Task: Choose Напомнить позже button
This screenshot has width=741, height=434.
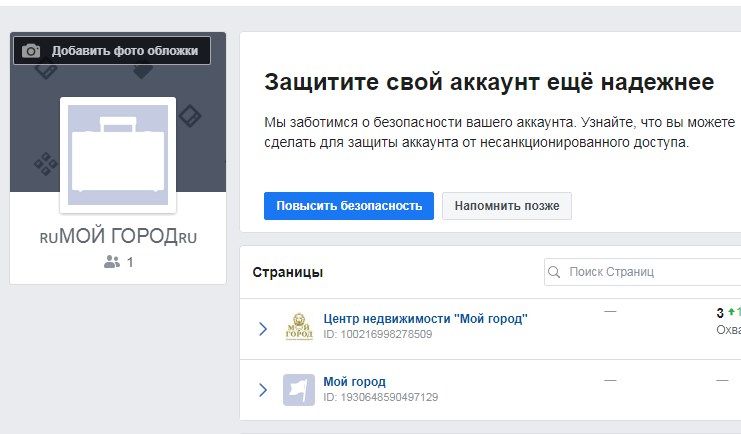Action: point(507,206)
